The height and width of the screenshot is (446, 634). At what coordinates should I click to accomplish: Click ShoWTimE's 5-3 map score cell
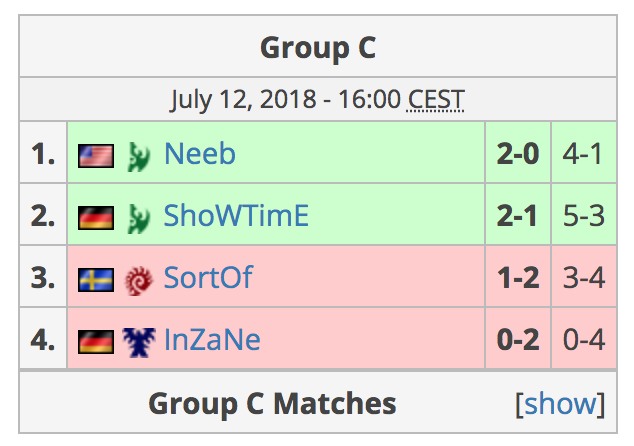point(584,214)
